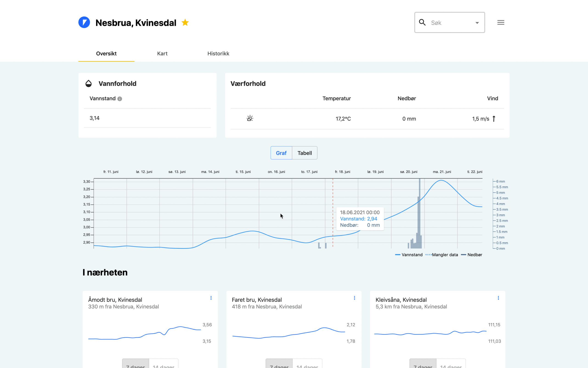
Task: Open options menu for Åmodt bru card
Action: (x=211, y=298)
